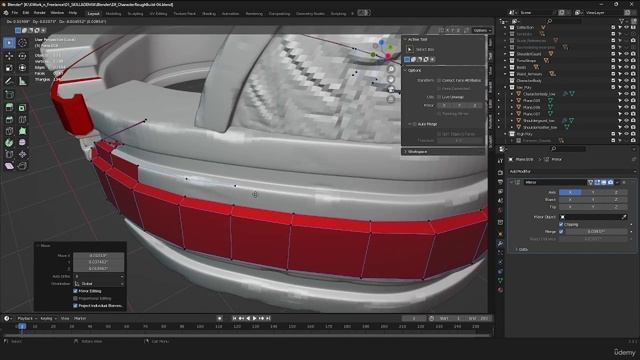Image resolution: width=640 pixels, height=360 pixels.
Task: Open the Options dropdown in viewport header
Action: click(x=482, y=30)
